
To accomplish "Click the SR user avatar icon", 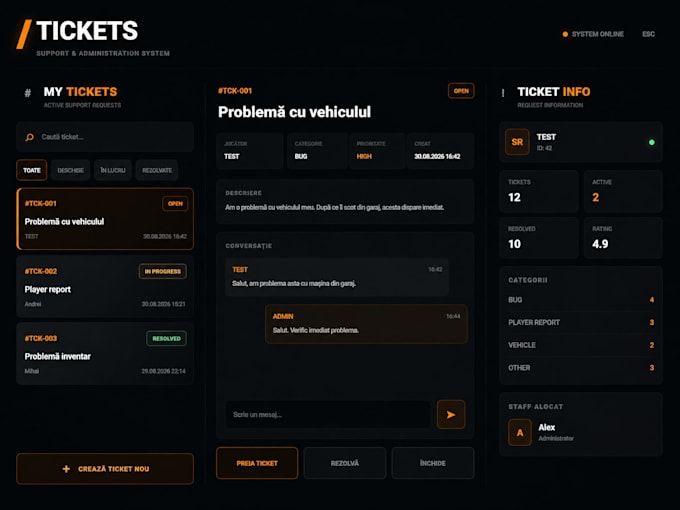I will pos(517,142).
